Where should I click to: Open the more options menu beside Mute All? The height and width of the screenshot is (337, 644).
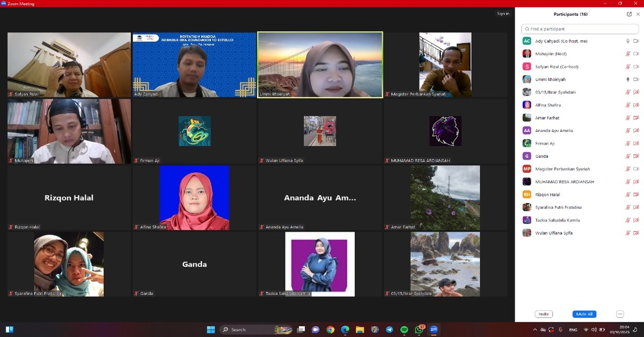click(620, 314)
